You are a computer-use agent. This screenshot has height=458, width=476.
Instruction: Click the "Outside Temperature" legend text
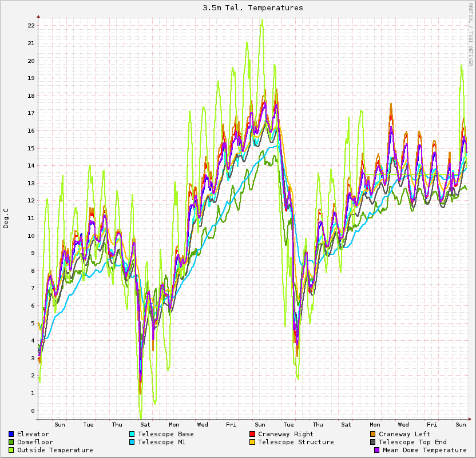55,450
